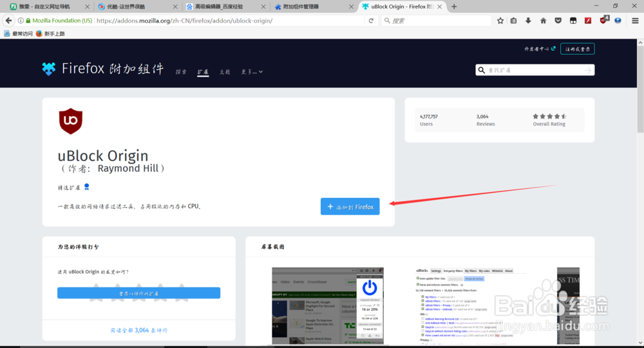
Task: Open new tab with plus button
Action: point(454,6)
